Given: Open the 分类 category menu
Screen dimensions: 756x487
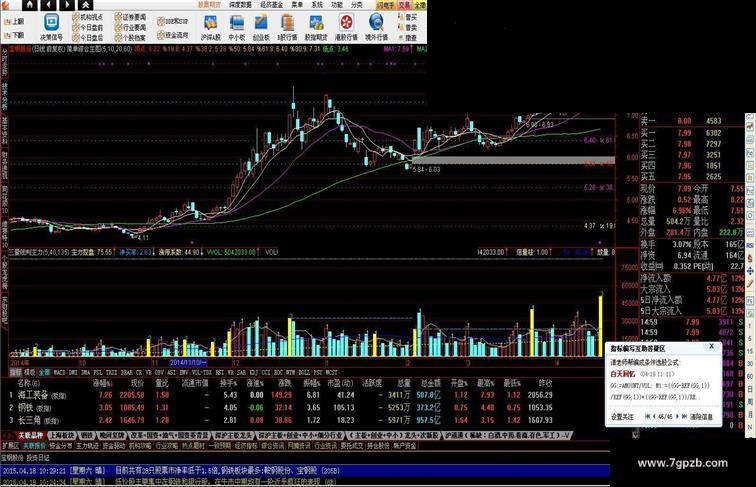Looking at the screenshot, I should tap(356, 5).
